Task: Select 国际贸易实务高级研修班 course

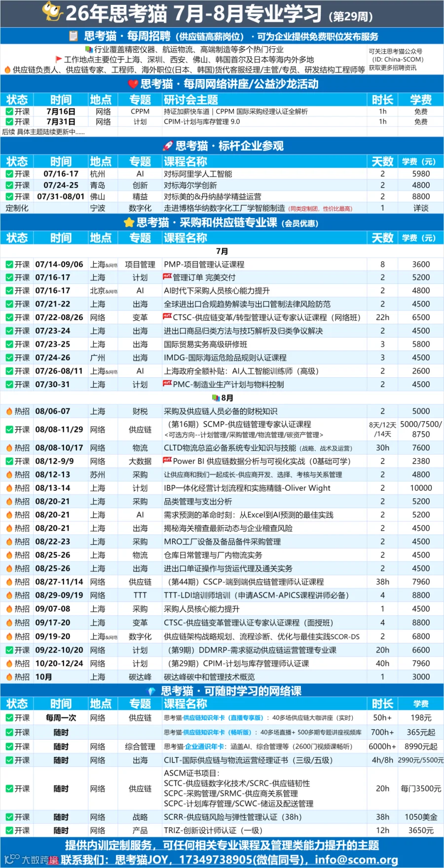Action: click(206, 344)
